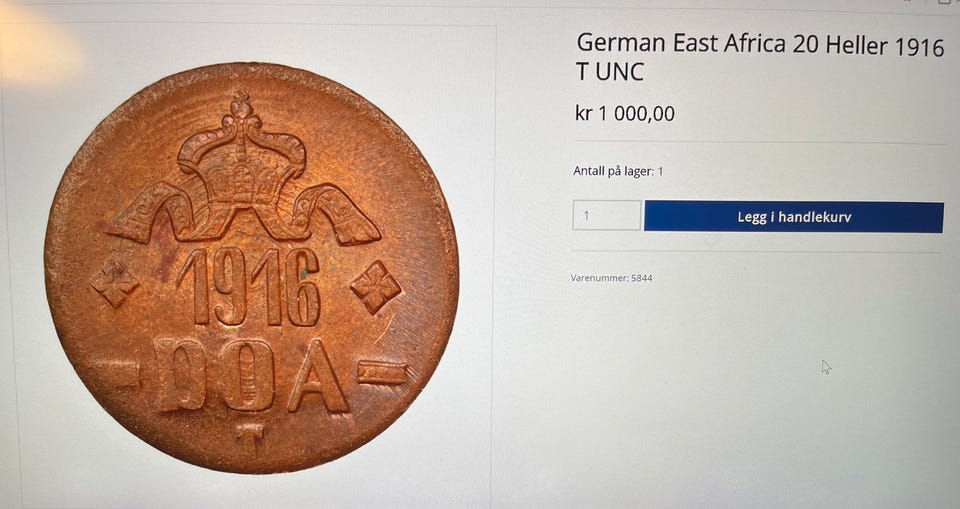Click the cross ornament left of 1916
960x509 pixels.
click(x=115, y=282)
